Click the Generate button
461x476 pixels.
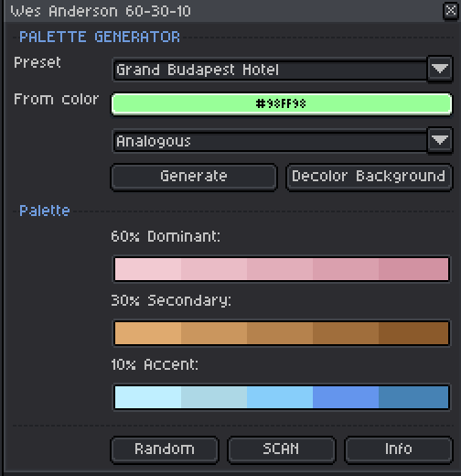pyautogui.click(x=194, y=177)
